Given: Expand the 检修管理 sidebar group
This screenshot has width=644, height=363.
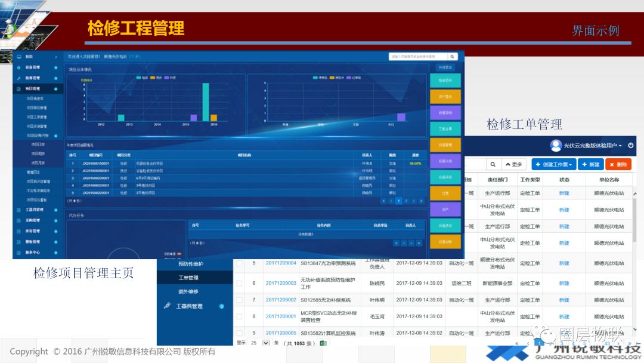Looking at the screenshot, I should click(x=56, y=78).
